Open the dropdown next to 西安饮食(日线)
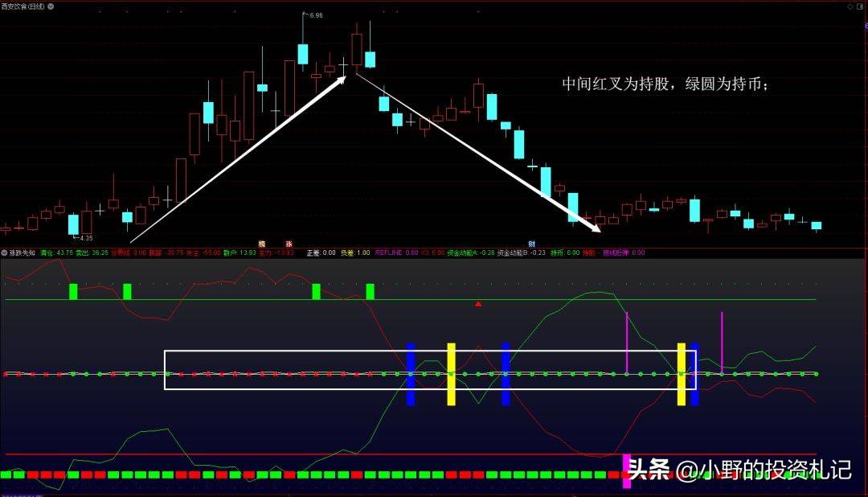868x497 pixels. point(51,6)
